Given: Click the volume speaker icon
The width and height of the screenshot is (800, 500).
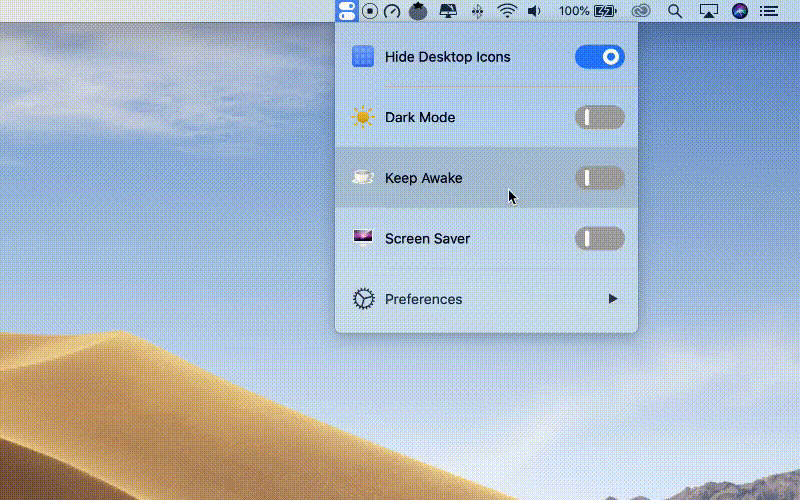Looking at the screenshot, I should 534,11.
